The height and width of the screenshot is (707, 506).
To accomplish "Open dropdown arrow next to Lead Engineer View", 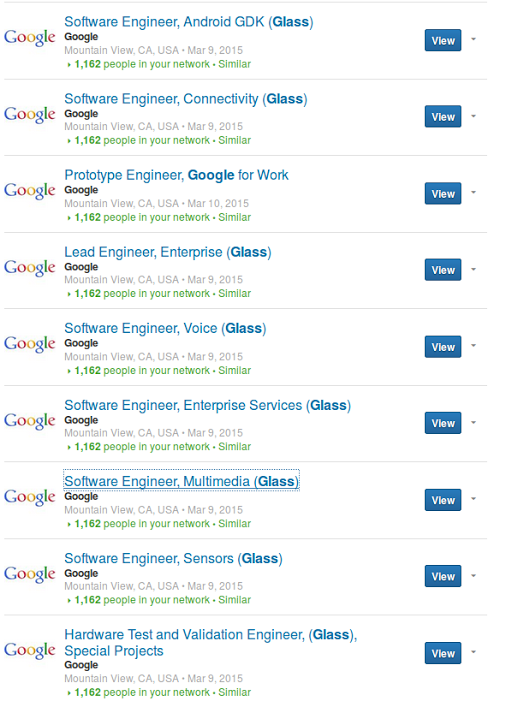I will (x=474, y=269).
